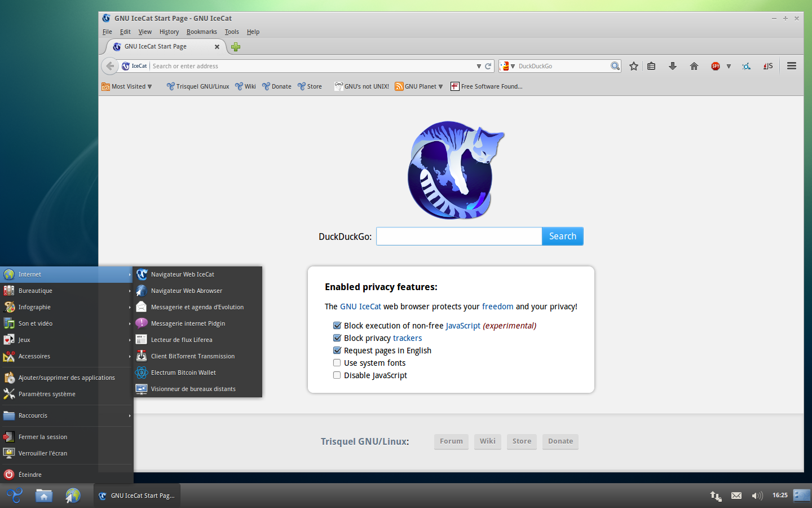812x508 pixels.
Task: Launch Navigateur Web IceCat from menu
Action: 198,274
